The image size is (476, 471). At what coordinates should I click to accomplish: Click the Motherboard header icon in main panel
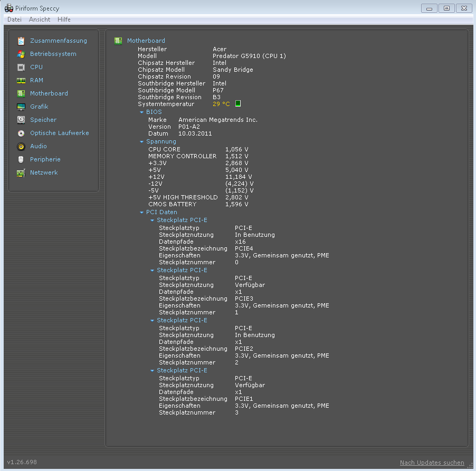(118, 41)
